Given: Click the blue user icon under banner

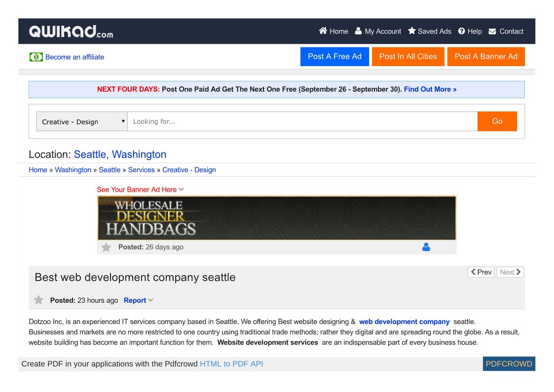Looking at the screenshot, I should (426, 247).
